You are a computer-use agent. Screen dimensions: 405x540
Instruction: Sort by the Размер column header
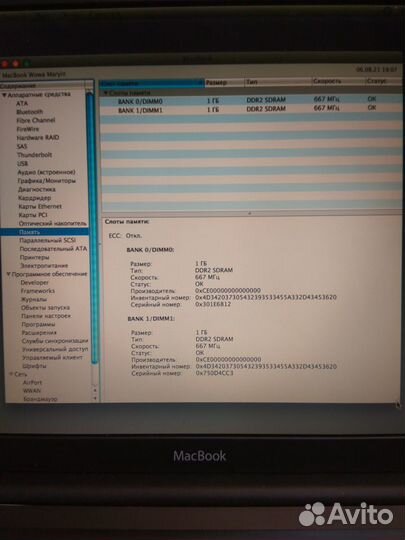pyautogui.click(x=224, y=83)
